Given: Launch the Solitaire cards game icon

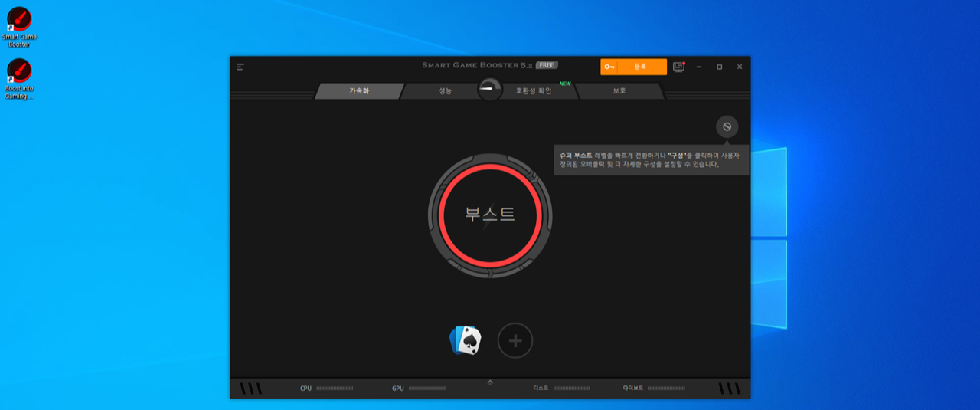Looking at the screenshot, I should point(465,340).
